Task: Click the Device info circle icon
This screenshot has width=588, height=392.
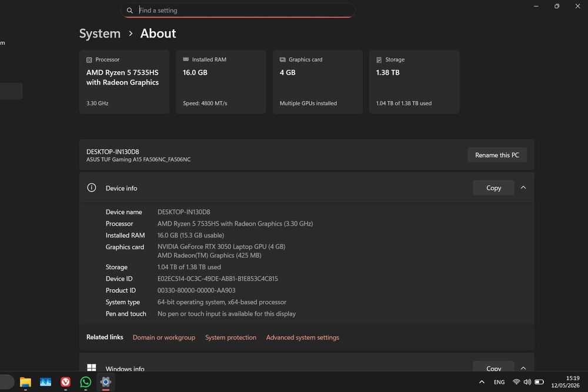Action: [92, 187]
